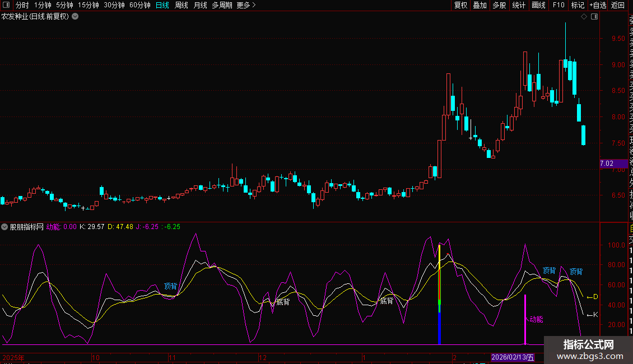Click the 返回 back button

pyautogui.click(x=617, y=5)
